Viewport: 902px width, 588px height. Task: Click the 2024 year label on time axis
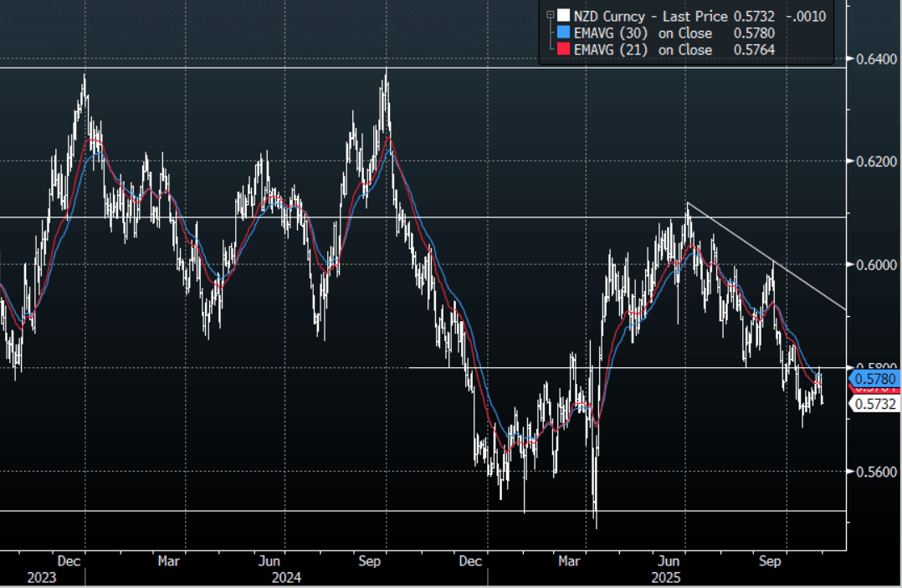(x=285, y=577)
